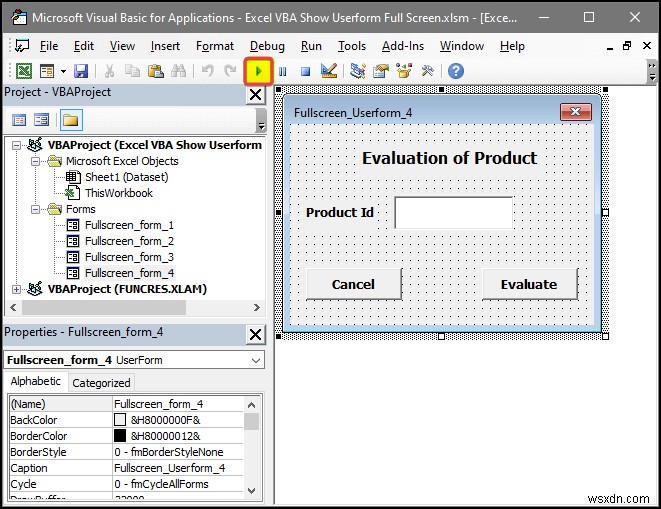
Task: Click the Redo arrow icon
Action: (x=230, y=71)
